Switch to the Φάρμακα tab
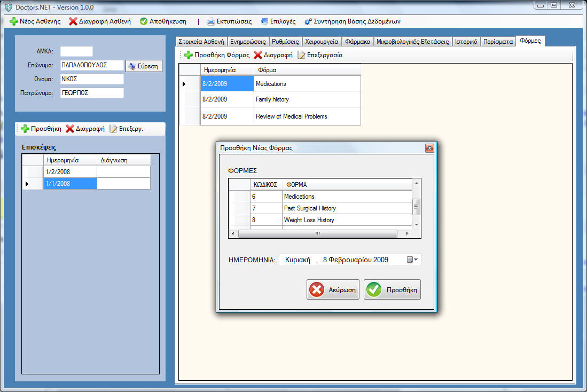 point(357,42)
